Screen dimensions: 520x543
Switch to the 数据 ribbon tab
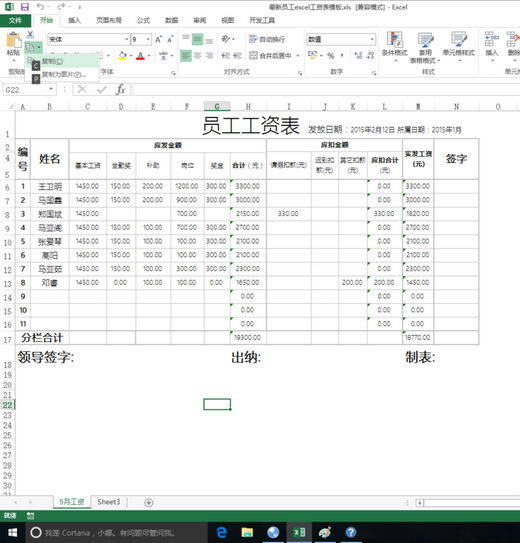pos(171,20)
